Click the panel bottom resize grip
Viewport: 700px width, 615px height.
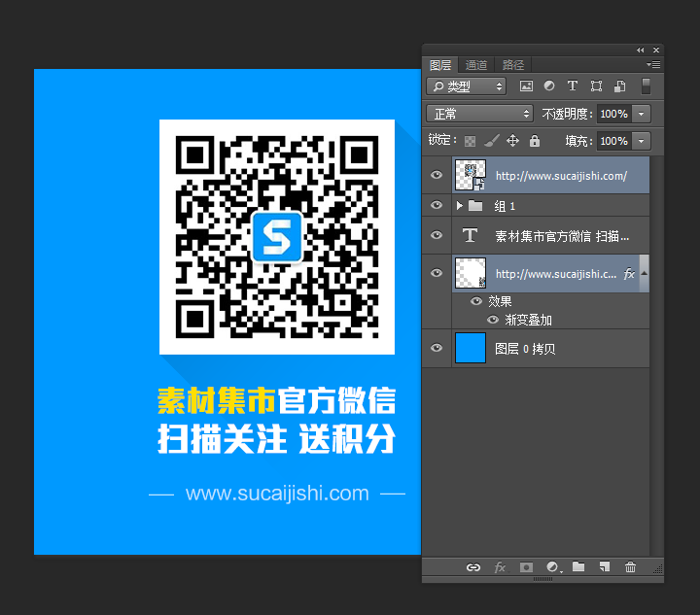click(542, 579)
